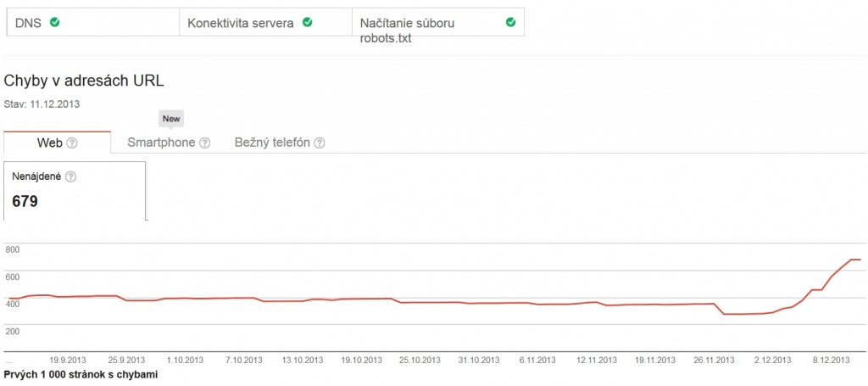Select the Nenájdené 679 errors box

click(x=75, y=191)
